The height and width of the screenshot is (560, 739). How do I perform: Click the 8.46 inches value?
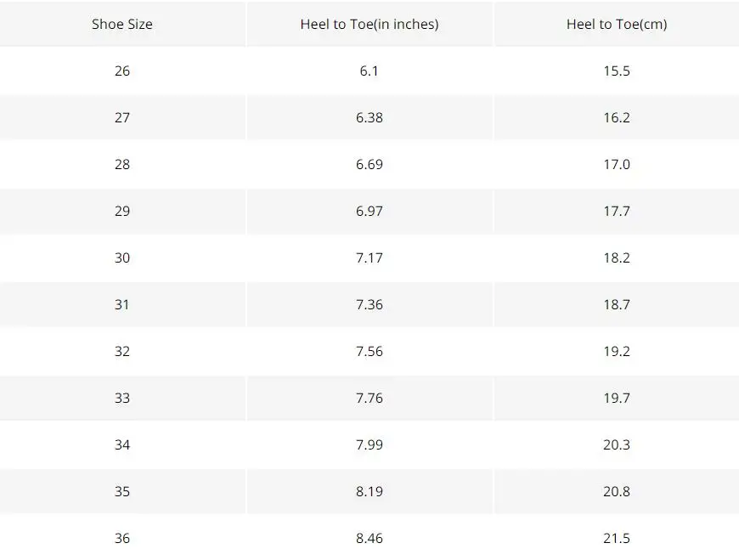(369, 538)
